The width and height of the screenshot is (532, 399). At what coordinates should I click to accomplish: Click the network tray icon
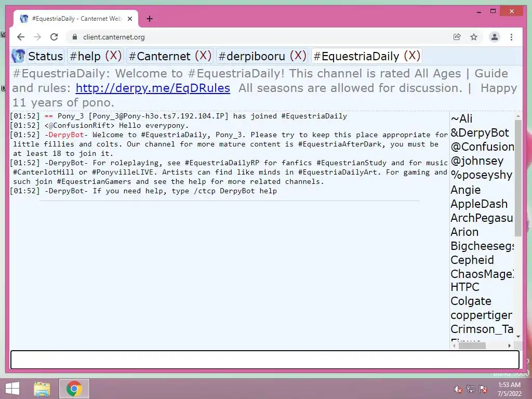coord(471,389)
